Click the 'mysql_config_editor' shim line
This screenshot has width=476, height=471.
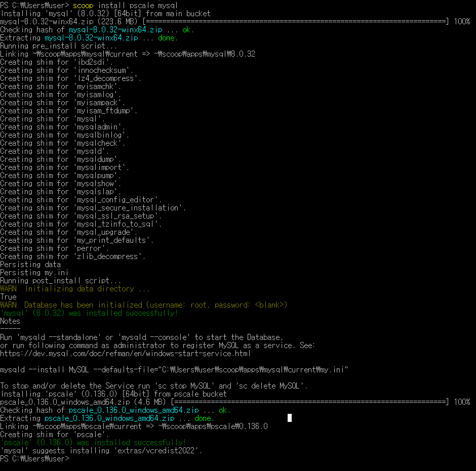(x=81, y=200)
